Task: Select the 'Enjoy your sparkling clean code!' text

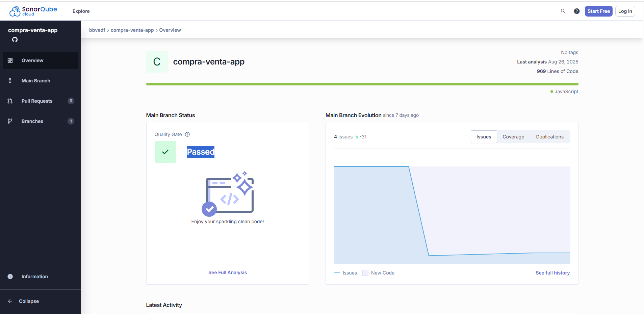Action: [x=228, y=221]
